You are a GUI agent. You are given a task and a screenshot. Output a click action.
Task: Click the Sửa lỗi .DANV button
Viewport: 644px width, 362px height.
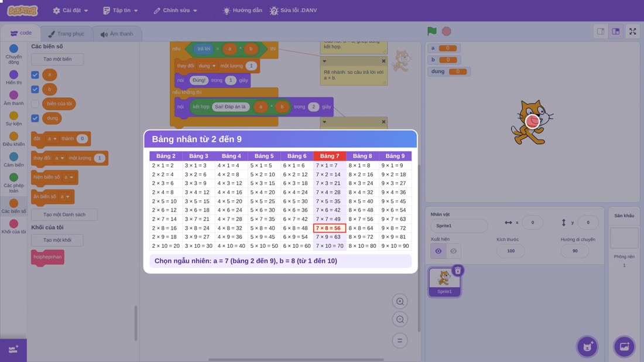(x=293, y=11)
